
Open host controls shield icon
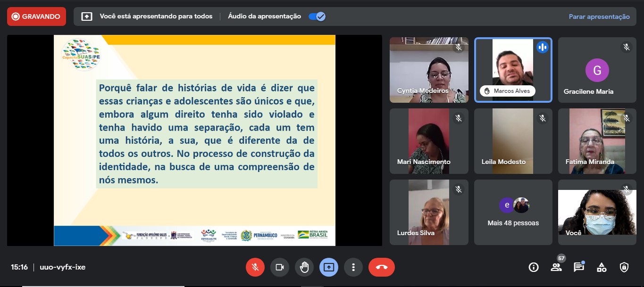[x=624, y=267]
